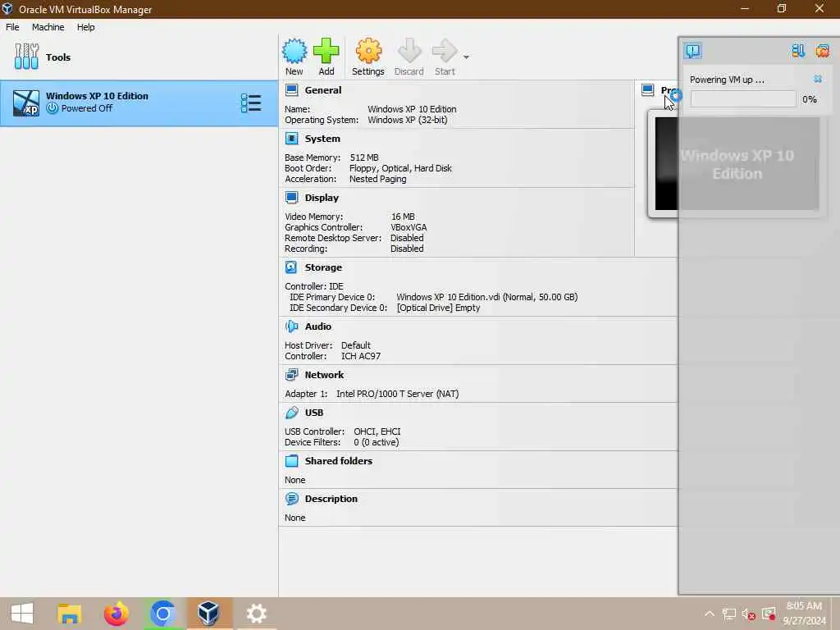Click the Add machine green plus icon
The image size is (840, 630).
pyautogui.click(x=326, y=51)
